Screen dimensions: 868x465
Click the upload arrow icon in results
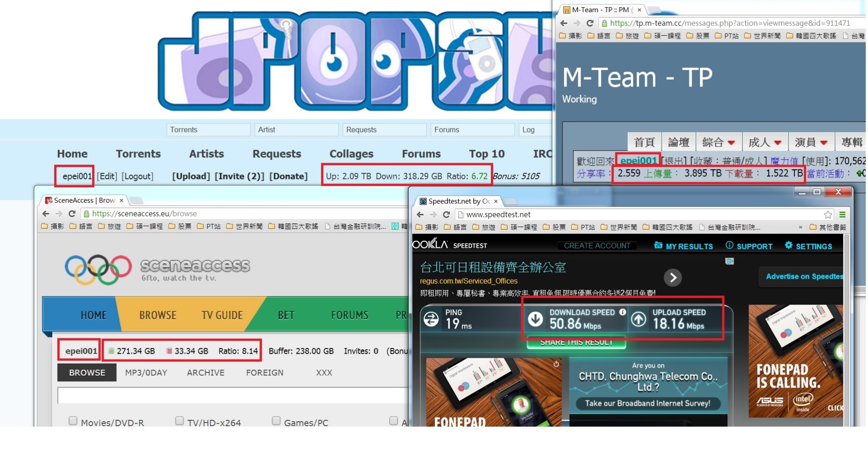(638, 319)
